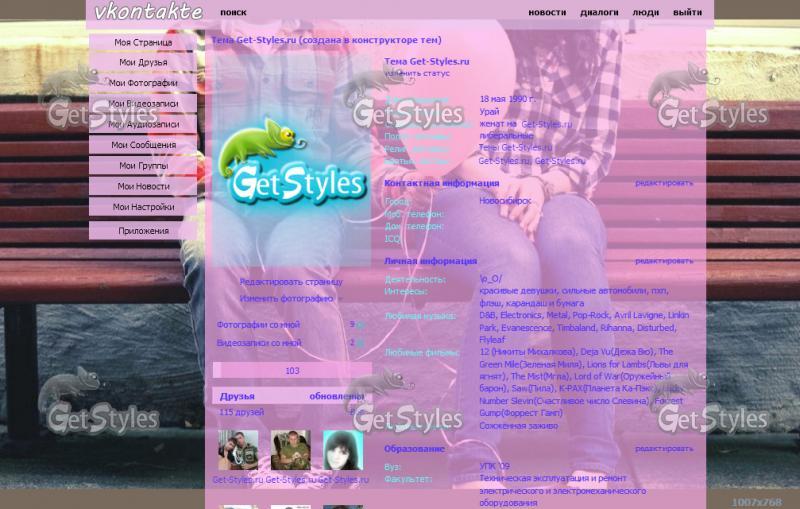Click the vkontakte logo
Viewport: 800px width, 509px height.
point(148,11)
